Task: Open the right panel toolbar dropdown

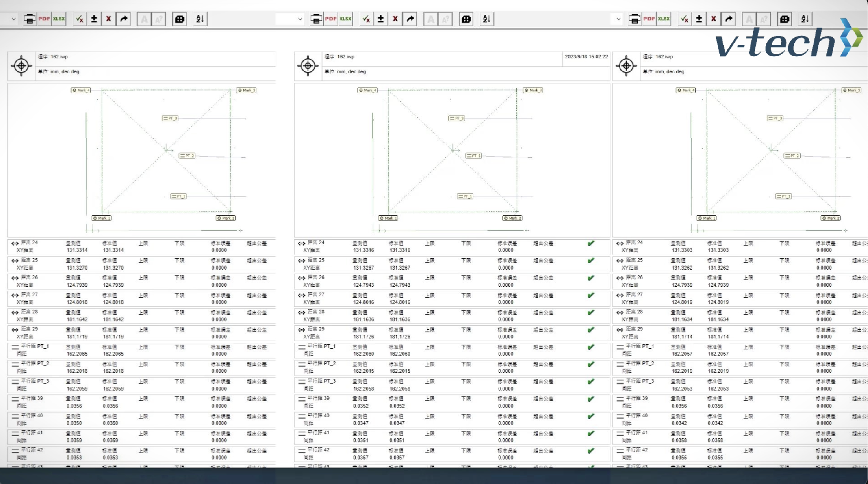Action: (x=618, y=19)
